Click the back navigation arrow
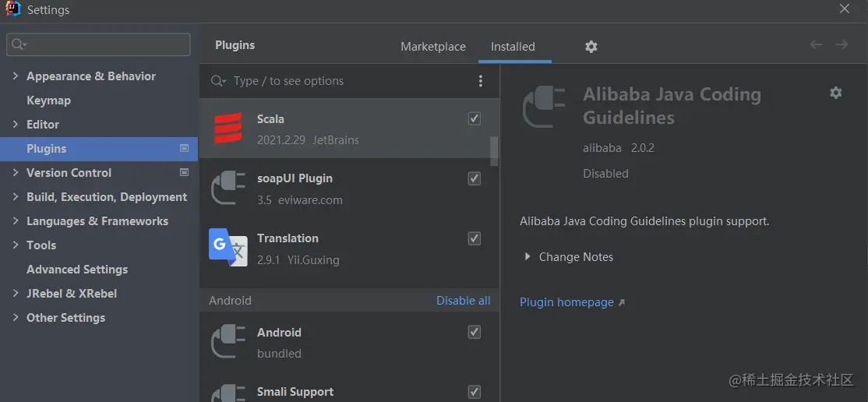Screen dimensions: 868x402 click(x=816, y=45)
